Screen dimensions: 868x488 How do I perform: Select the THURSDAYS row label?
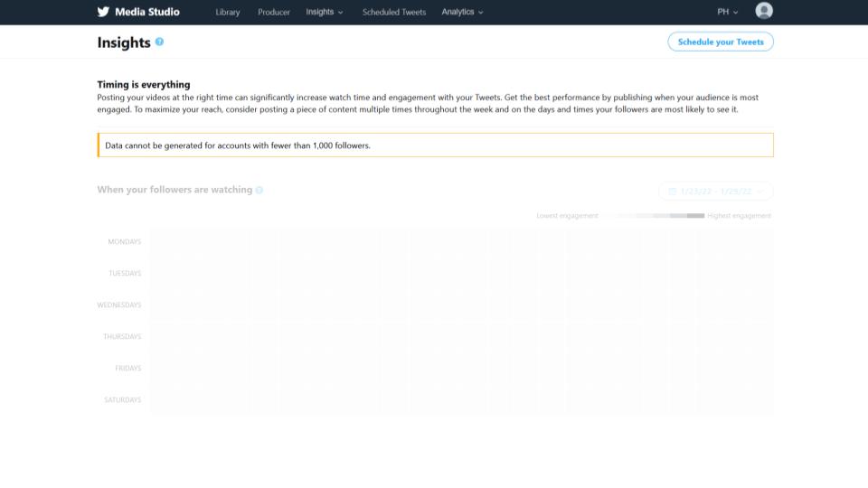point(122,336)
